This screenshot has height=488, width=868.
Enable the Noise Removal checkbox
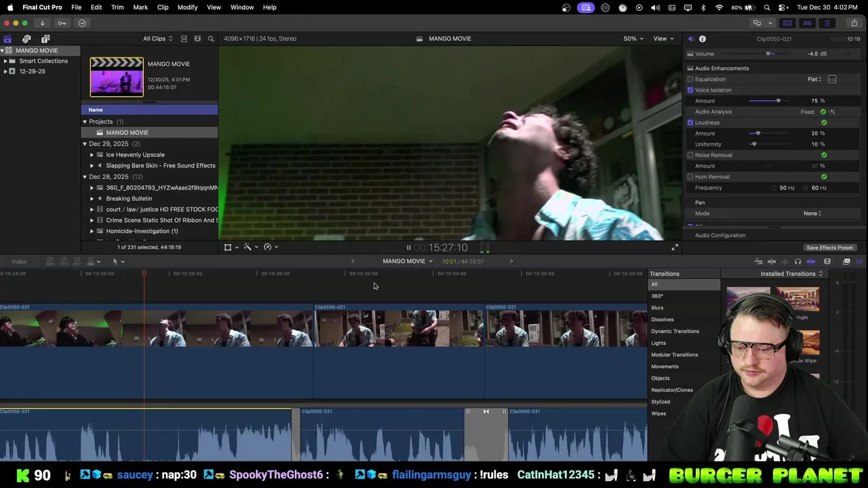coord(690,155)
